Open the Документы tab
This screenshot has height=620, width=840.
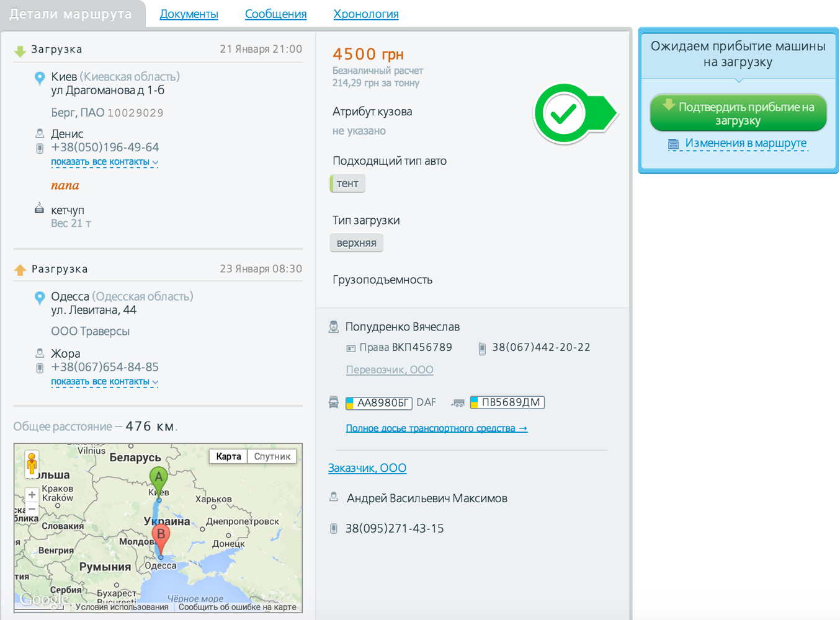(189, 14)
